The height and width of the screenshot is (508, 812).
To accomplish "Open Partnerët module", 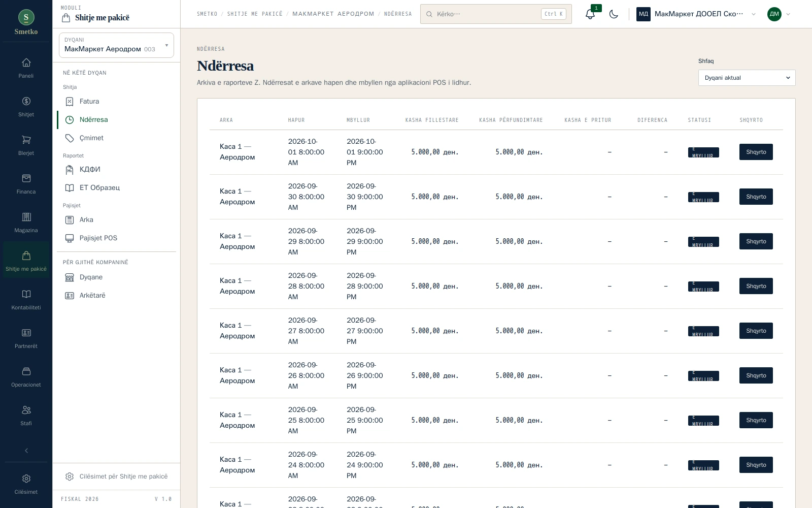I will [x=26, y=339].
